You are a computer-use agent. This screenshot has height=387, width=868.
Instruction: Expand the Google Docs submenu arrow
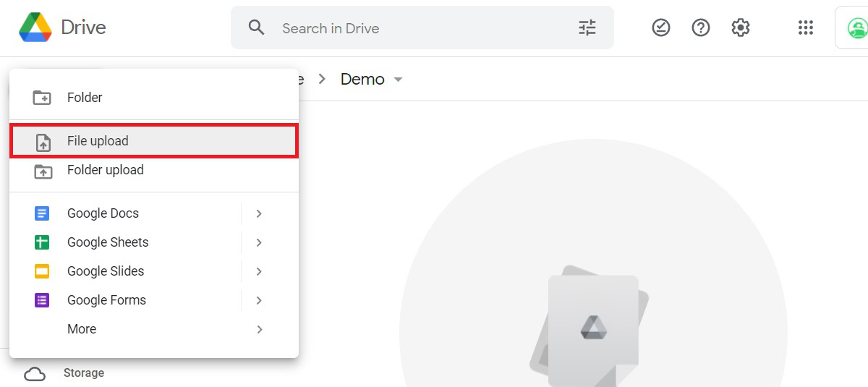click(259, 213)
